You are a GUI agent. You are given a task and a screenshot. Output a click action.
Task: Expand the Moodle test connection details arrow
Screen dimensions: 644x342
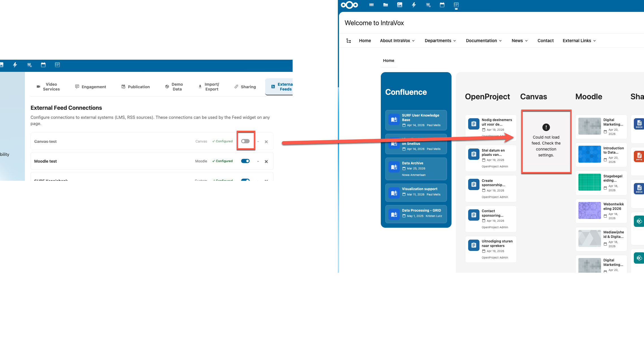click(258, 161)
